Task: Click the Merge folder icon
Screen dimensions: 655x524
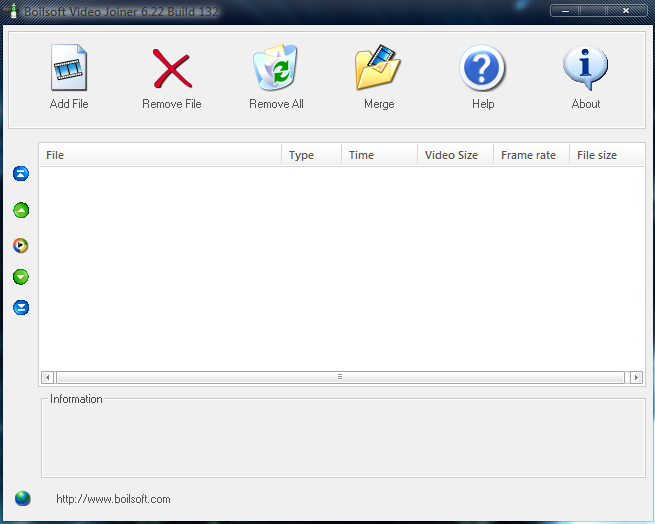Action: [378, 67]
